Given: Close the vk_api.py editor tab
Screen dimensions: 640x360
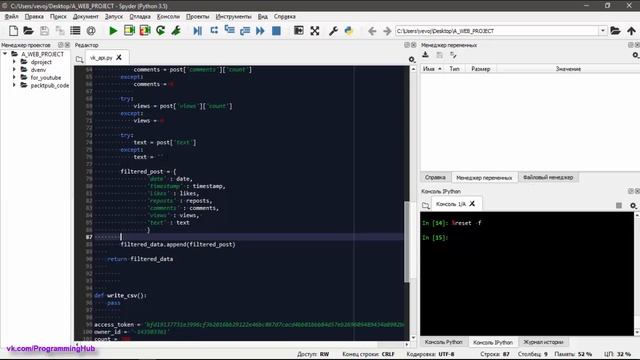Looking at the screenshot, I should [x=119, y=58].
